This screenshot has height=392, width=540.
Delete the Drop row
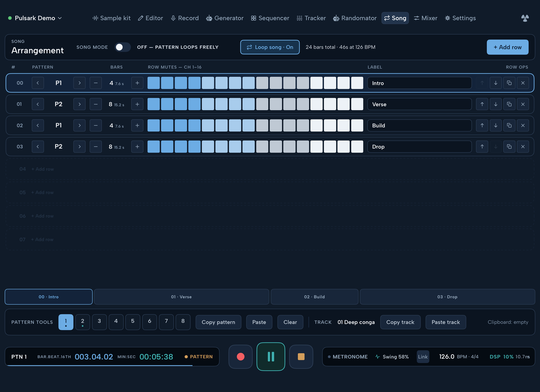pos(522,147)
